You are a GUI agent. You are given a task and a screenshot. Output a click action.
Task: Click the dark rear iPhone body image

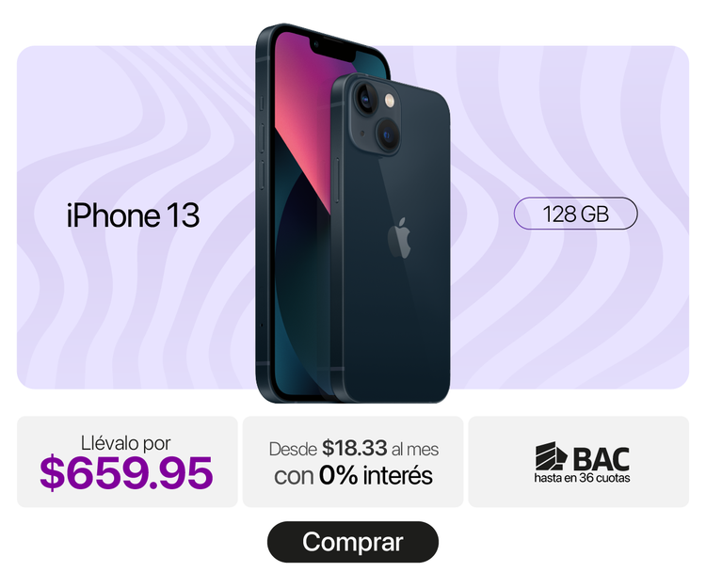click(391, 238)
